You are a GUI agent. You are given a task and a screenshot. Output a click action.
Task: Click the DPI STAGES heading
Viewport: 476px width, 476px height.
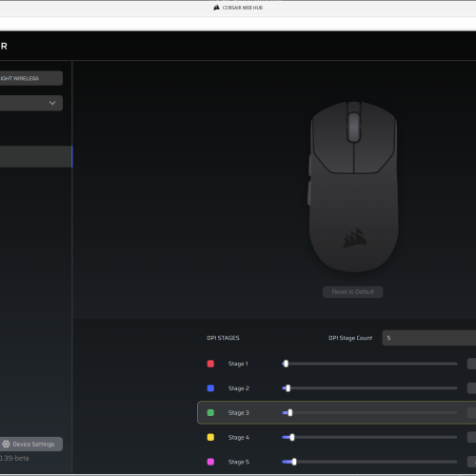223,338
